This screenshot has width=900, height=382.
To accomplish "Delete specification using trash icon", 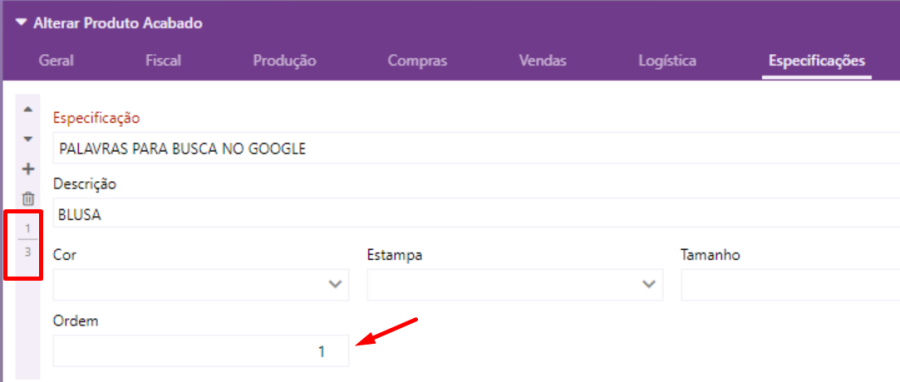I will click(x=28, y=199).
